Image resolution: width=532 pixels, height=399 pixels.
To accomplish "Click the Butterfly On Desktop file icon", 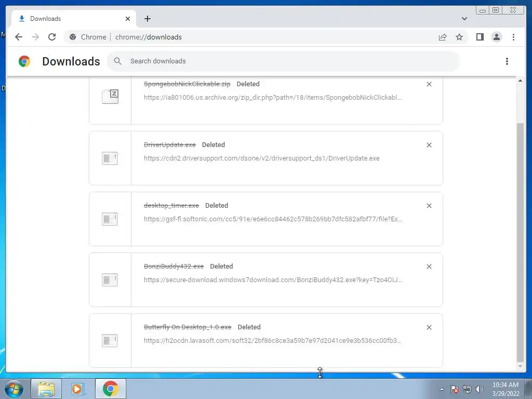I will point(110,340).
